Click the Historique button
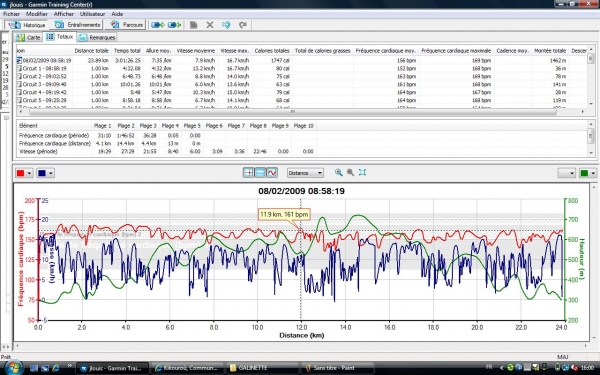 pyautogui.click(x=26, y=25)
